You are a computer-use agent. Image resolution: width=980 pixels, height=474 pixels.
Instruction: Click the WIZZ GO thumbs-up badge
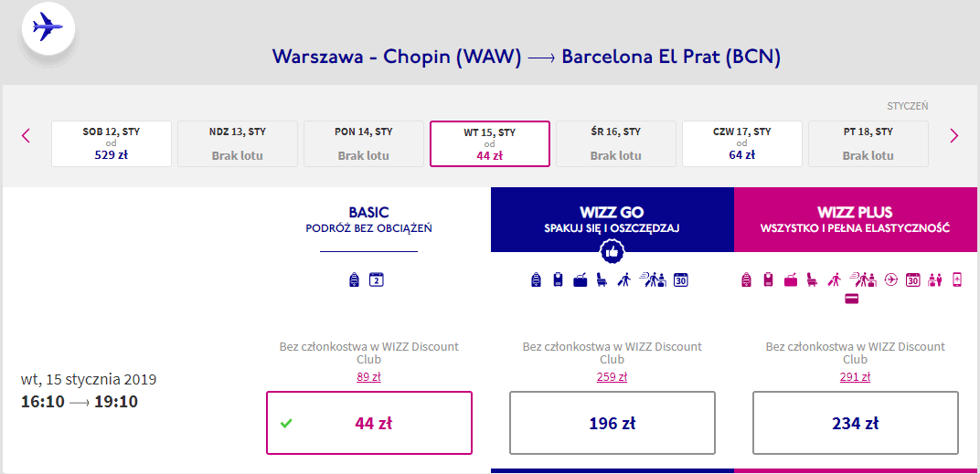612,251
